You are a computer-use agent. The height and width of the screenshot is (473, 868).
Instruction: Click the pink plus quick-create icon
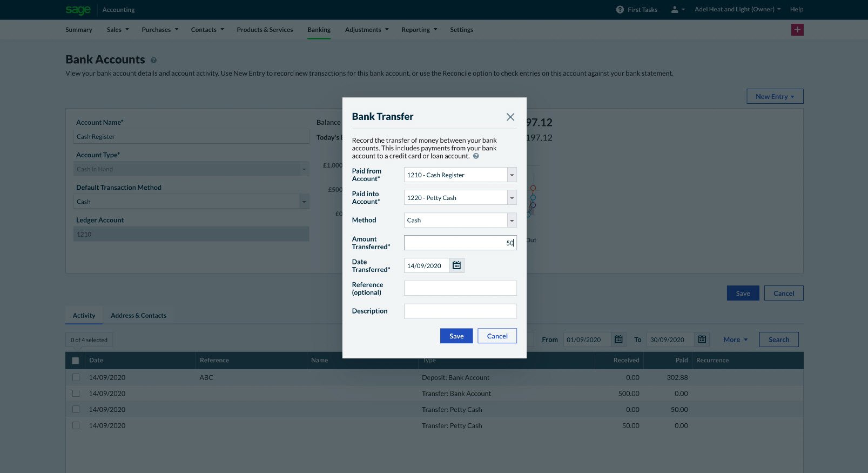coord(797,30)
